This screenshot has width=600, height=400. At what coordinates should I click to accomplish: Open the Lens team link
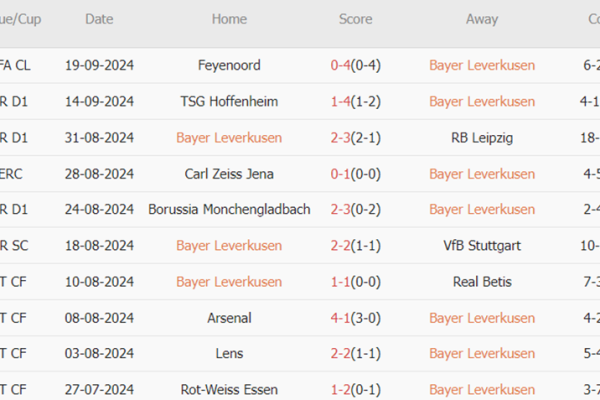click(229, 353)
